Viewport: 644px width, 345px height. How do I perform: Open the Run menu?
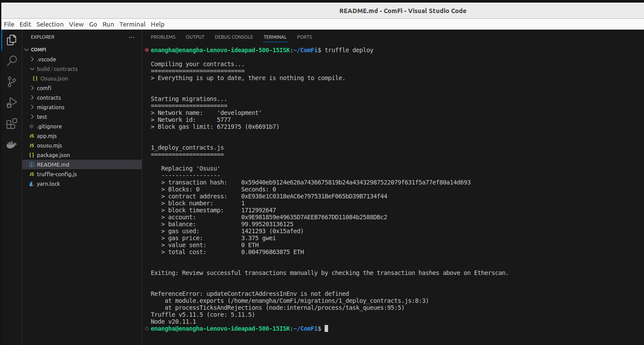[x=108, y=24]
